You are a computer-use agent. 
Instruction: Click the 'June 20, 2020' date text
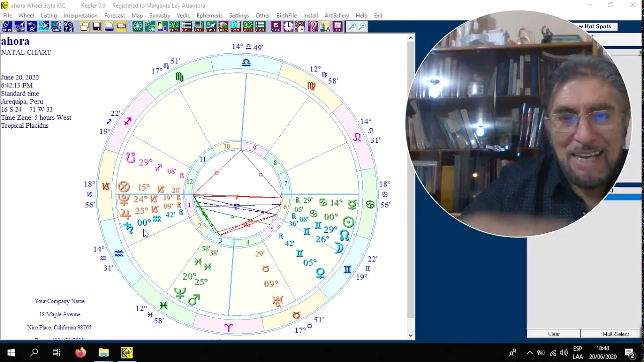[20, 77]
